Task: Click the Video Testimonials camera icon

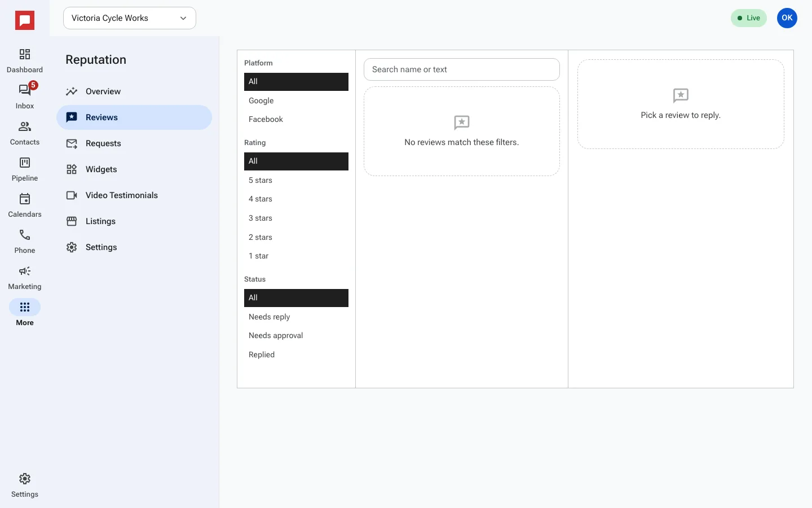Action: (72, 195)
